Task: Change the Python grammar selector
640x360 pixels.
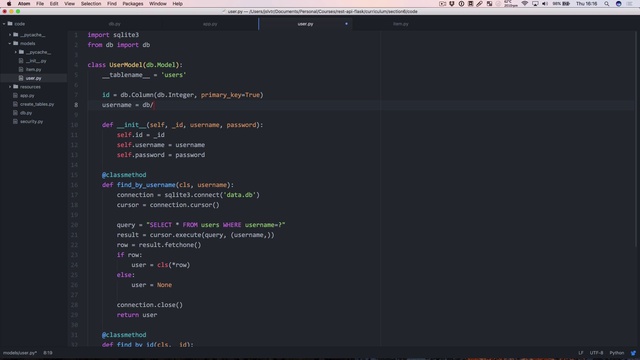Action: (617, 353)
